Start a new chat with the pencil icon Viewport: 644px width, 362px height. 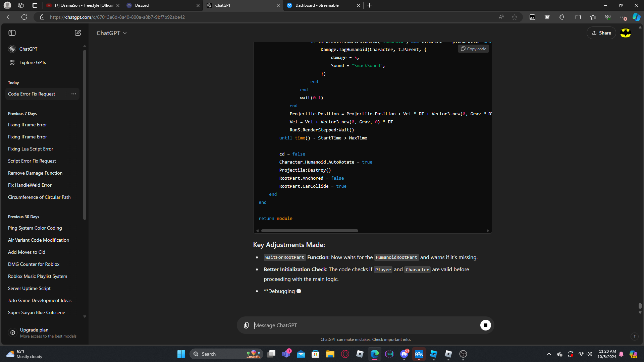coord(78,33)
